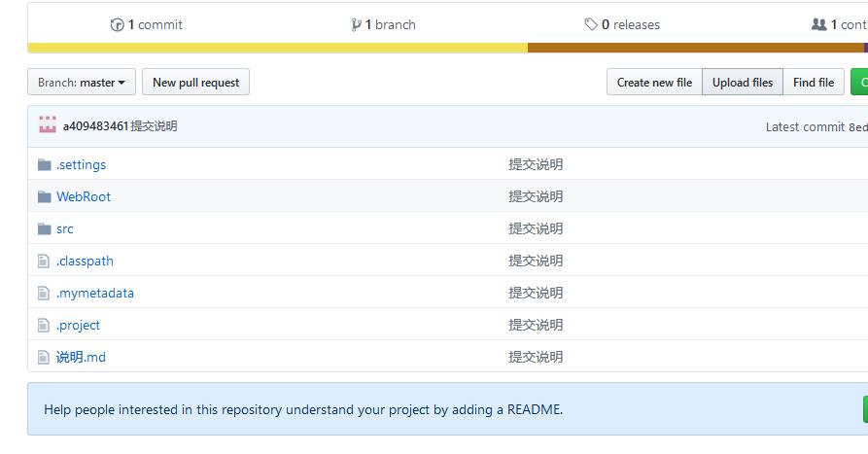
Task: Click the Create new file button
Action: [654, 83]
